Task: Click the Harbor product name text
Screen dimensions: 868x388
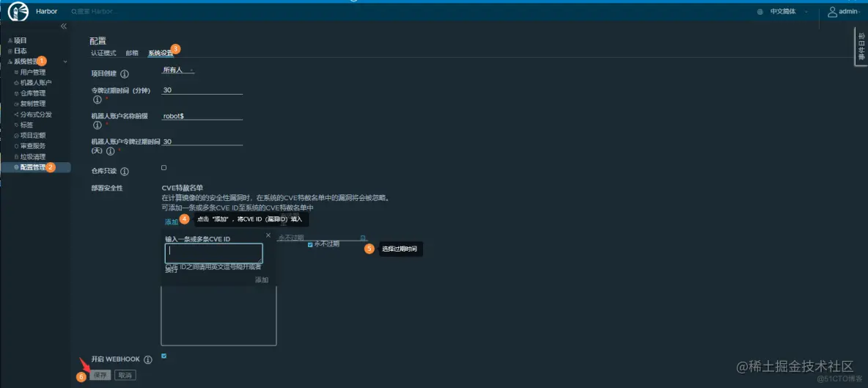Action: 47,12
